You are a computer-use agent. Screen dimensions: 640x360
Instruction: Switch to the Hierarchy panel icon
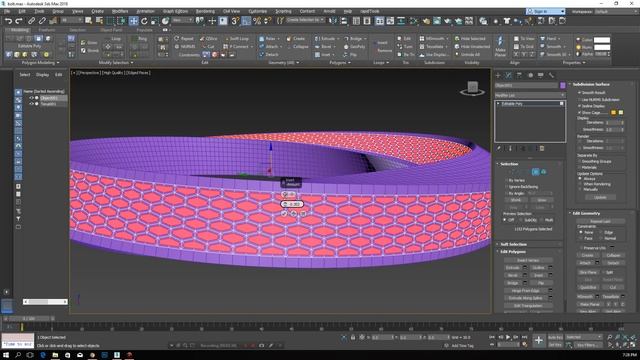click(519, 75)
